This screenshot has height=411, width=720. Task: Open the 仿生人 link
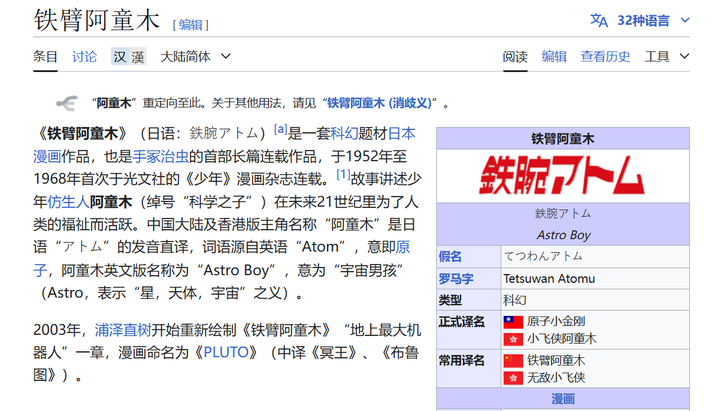[68, 202]
